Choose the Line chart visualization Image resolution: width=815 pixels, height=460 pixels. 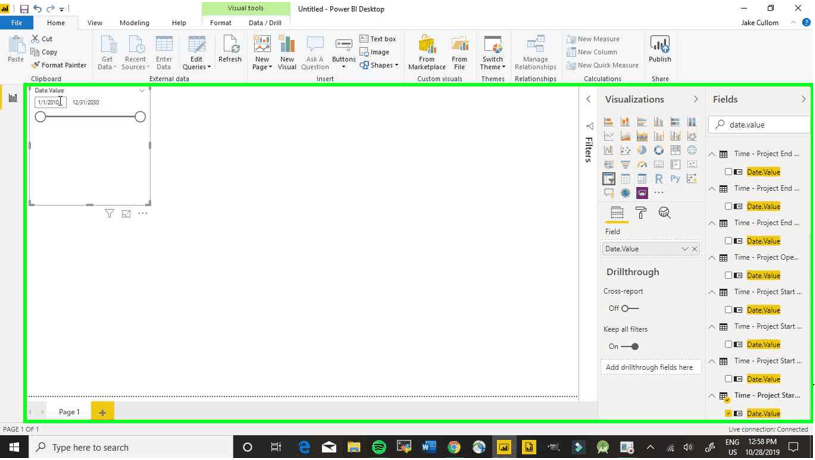tap(609, 136)
